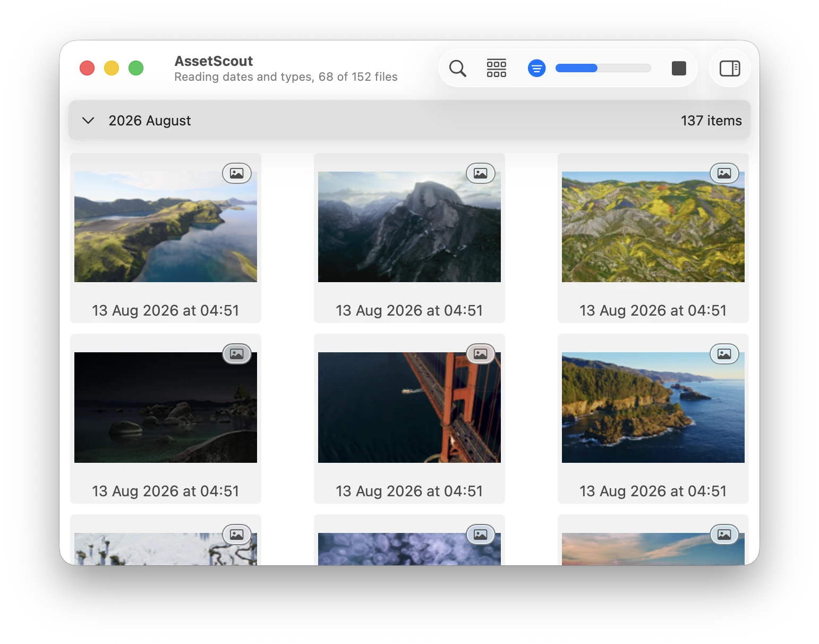Select the yellow wildflower hills thumbnail
Image resolution: width=819 pixels, height=644 pixels.
click(653, 227)
